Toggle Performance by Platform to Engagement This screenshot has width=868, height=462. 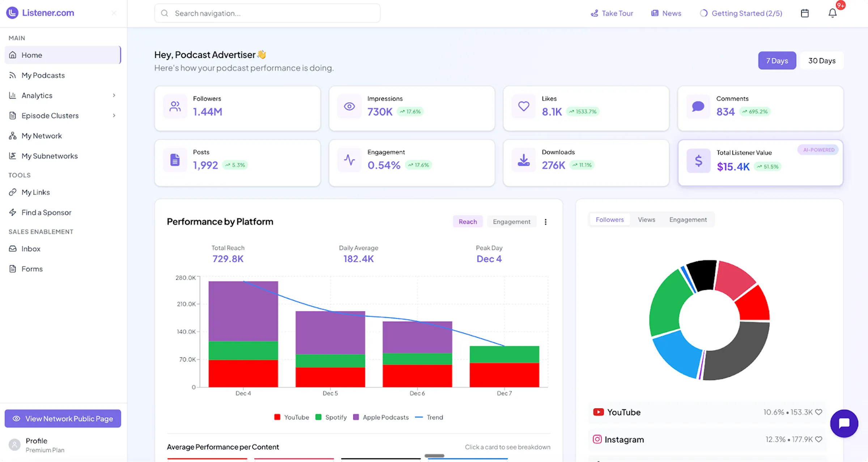[x=511, y=221]
